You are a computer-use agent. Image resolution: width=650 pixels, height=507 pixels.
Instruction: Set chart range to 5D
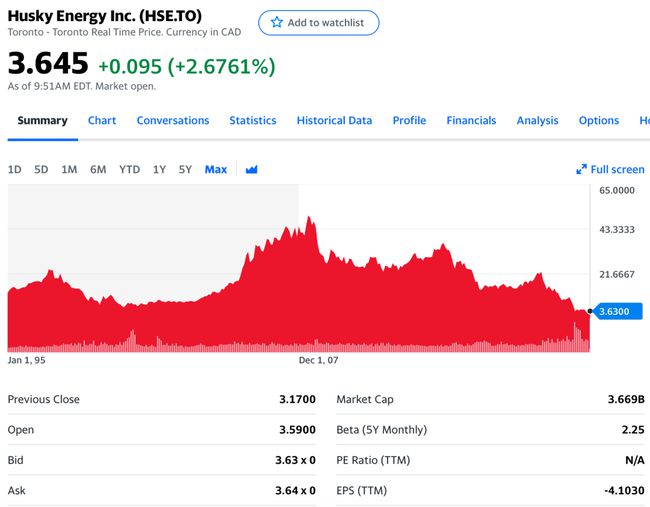click(x=41, y=169)
